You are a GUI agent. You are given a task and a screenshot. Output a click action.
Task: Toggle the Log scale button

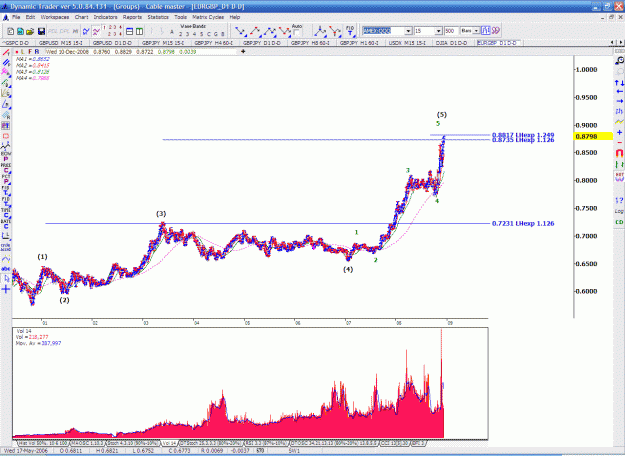[x=619, y=211]
